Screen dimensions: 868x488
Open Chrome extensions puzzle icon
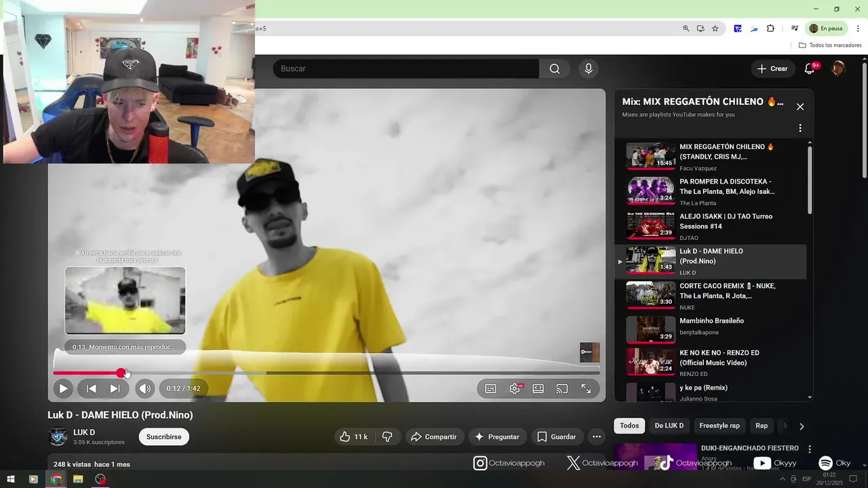[x=770, y=28]
